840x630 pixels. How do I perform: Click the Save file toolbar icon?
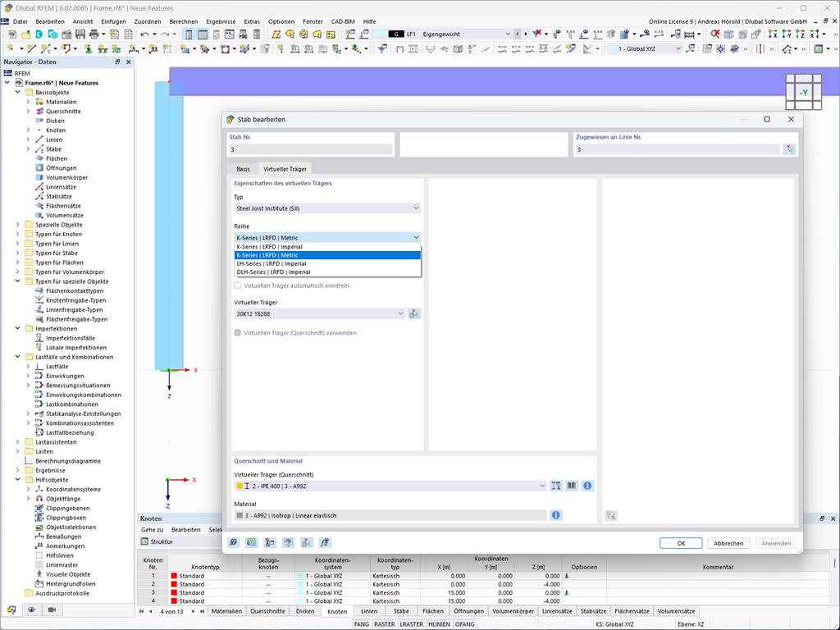(80, 34)
